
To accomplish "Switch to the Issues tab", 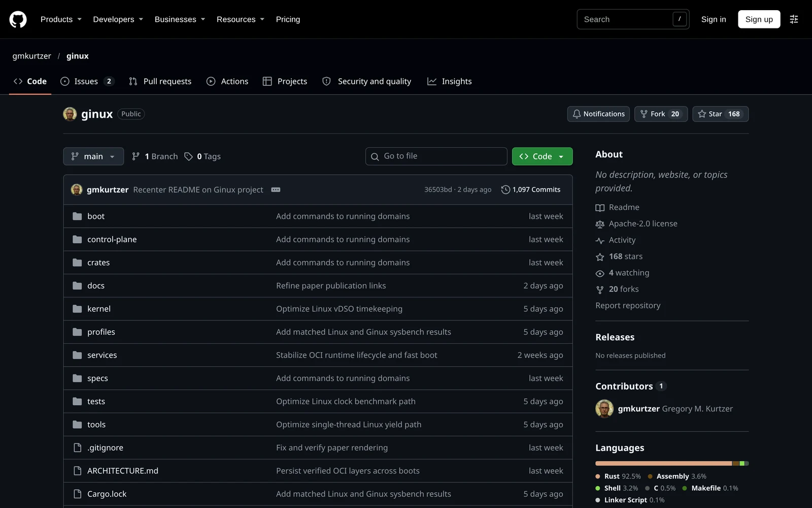I will click(87, 81).
